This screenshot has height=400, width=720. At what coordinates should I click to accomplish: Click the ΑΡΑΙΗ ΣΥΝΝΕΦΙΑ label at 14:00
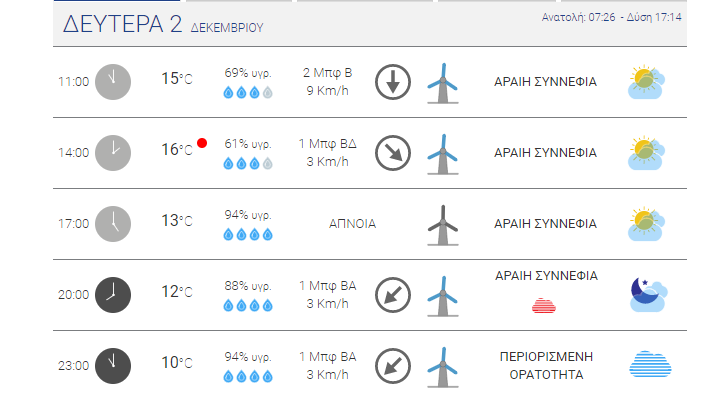click(546, 153)
